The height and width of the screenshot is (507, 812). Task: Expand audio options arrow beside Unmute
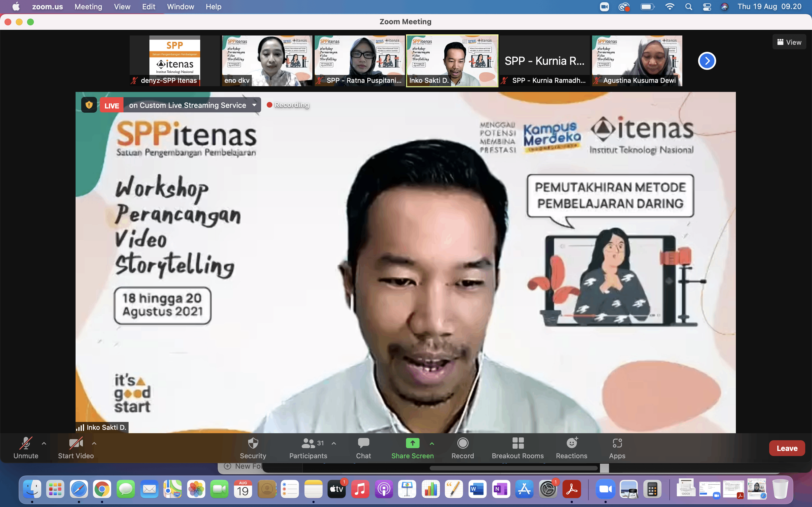[x=44, y=443]
